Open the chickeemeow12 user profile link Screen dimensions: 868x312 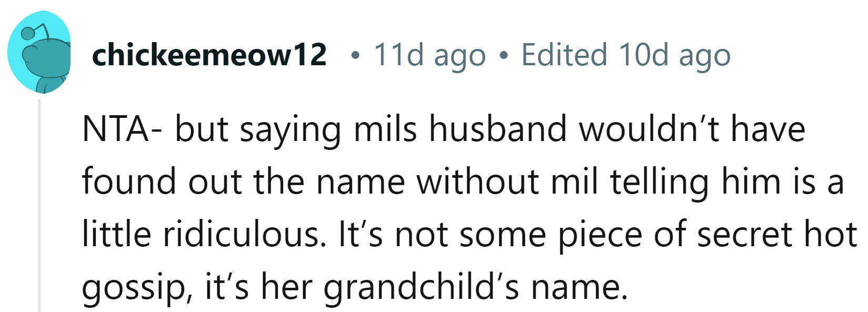tap(209, 55)
